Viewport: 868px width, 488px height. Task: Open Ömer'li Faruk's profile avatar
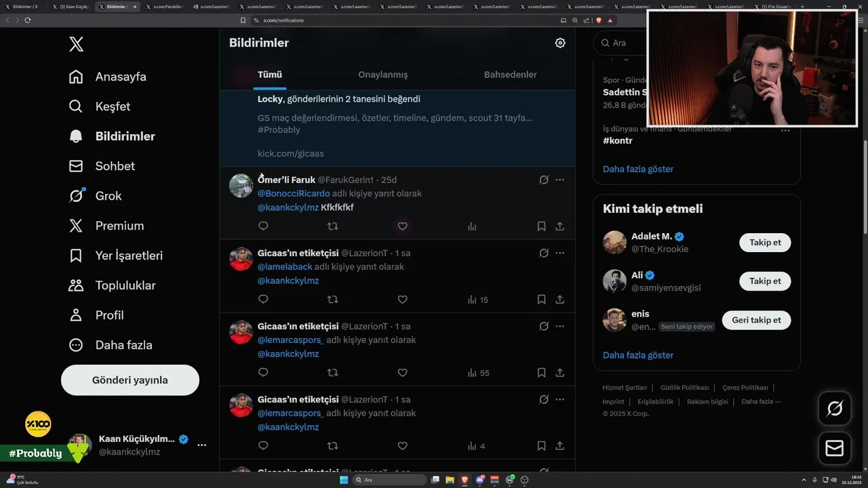pyautogui.click(x=241, y=186)
